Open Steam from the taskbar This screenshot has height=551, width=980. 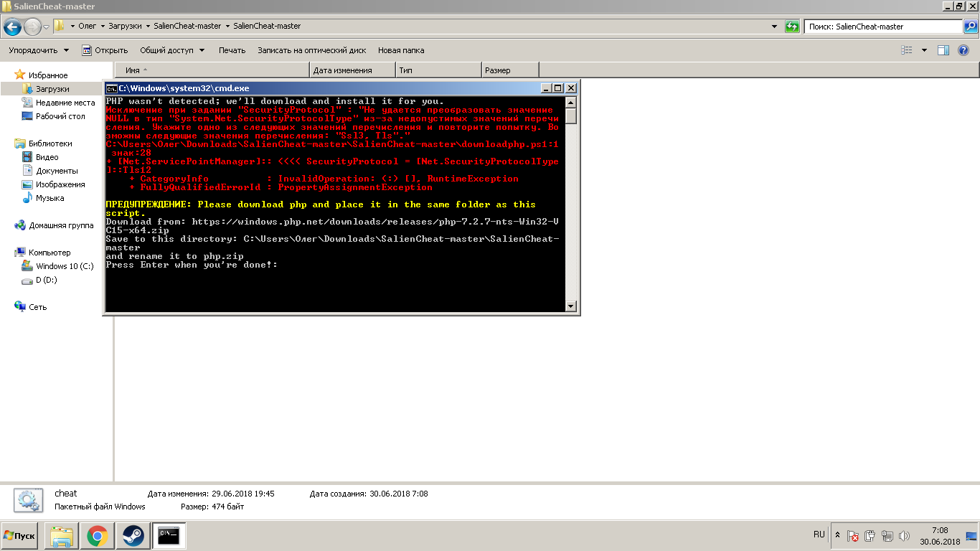pyautogui.click(x=133, y=536)
